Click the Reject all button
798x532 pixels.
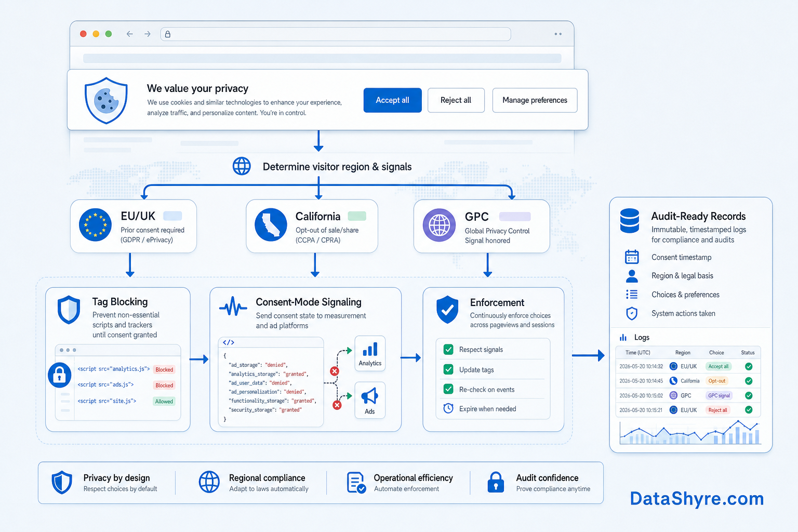(x=456, y=100)
